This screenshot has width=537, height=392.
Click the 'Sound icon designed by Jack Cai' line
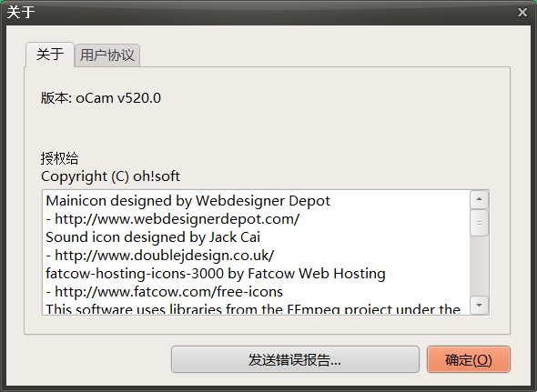point(153,237)
